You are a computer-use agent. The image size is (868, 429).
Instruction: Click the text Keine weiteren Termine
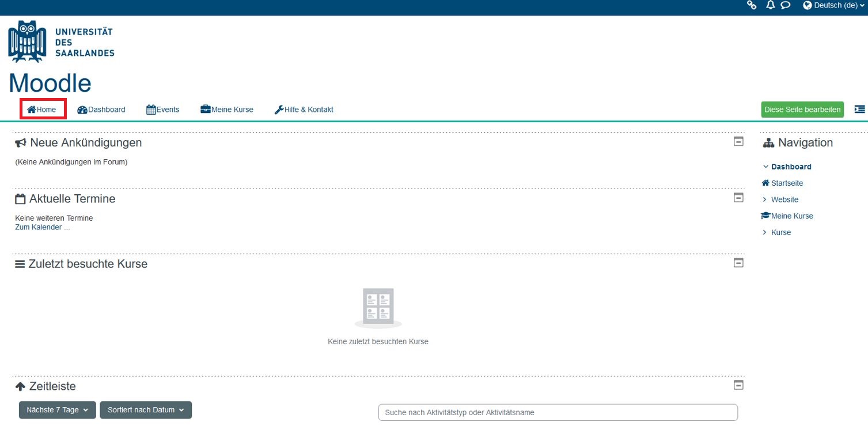click(x=54, y=218)
